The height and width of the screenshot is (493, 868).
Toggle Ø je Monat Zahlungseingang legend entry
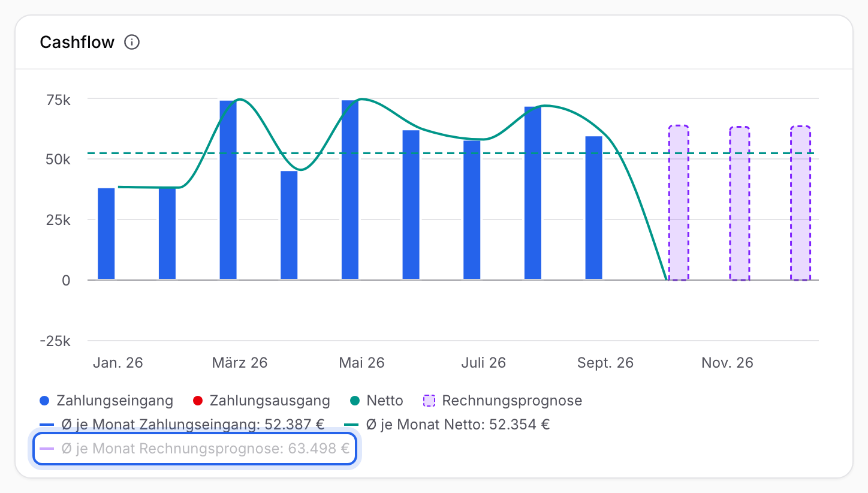tap(182, 425)
